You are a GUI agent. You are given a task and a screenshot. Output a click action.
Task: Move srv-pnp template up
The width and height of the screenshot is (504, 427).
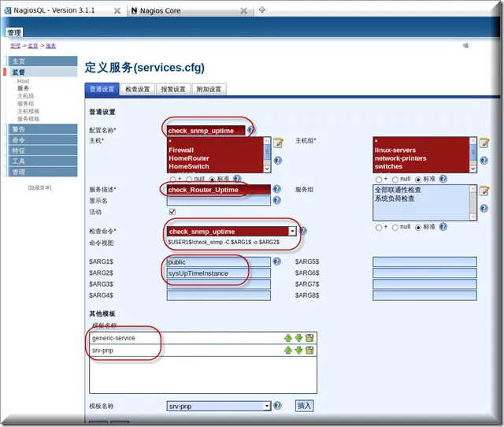click(x=288, y=350)
